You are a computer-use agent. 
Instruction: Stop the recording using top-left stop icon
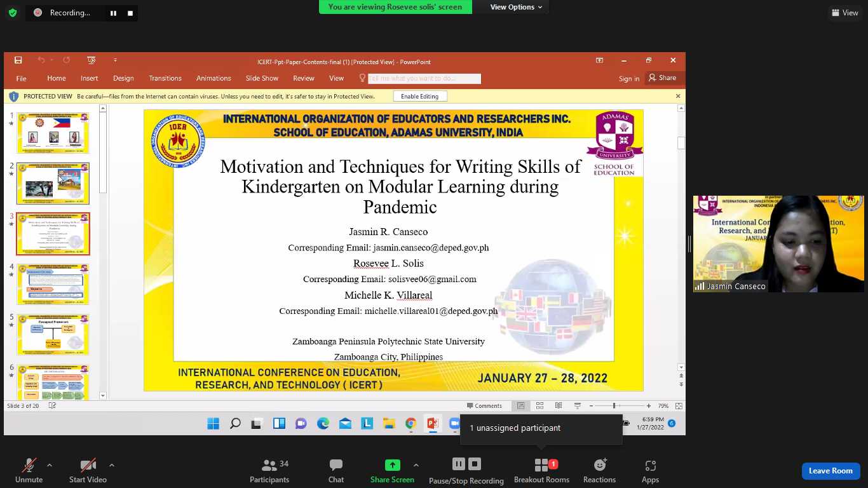(130, 13)
